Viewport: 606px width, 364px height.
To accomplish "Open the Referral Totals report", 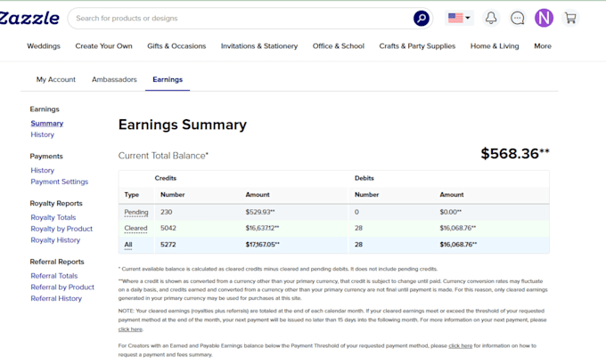I will (54, 276).
